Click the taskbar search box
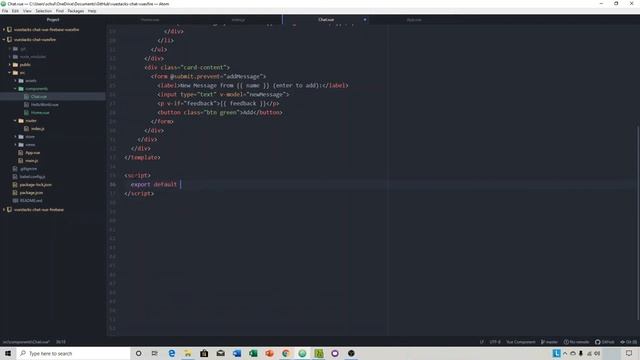 73,353
